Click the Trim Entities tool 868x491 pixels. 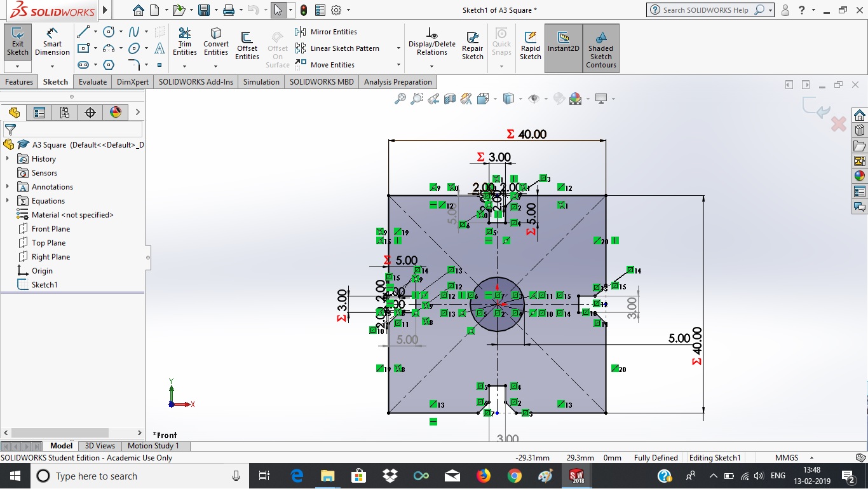[185, 42]
